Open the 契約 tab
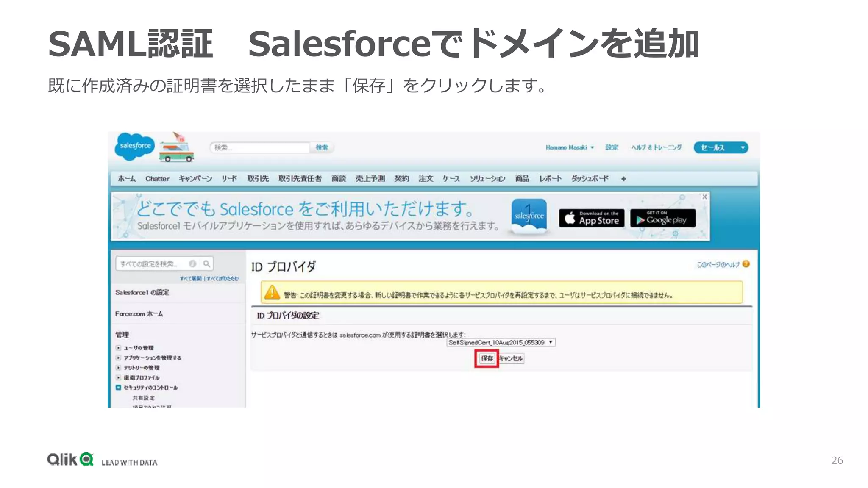868x488 pixels. pos(401,179)
